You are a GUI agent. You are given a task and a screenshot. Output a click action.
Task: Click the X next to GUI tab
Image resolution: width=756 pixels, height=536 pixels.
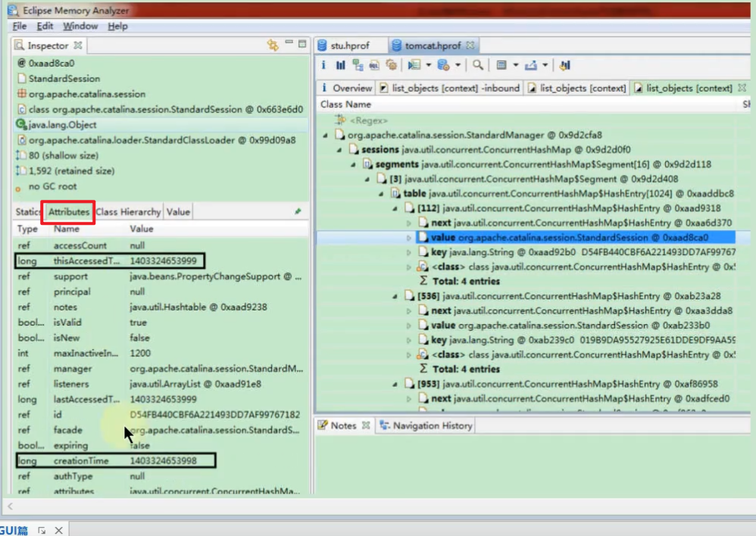click(59, 530)
